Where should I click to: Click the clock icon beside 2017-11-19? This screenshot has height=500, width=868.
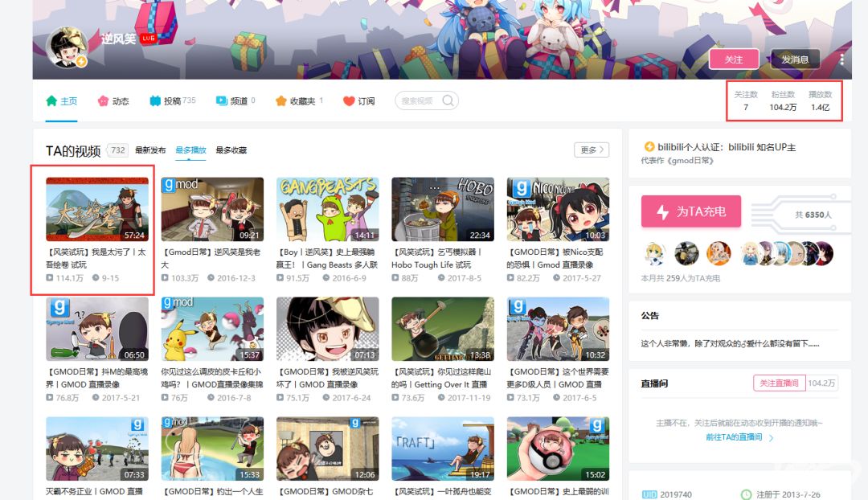(x=441, y=398)
